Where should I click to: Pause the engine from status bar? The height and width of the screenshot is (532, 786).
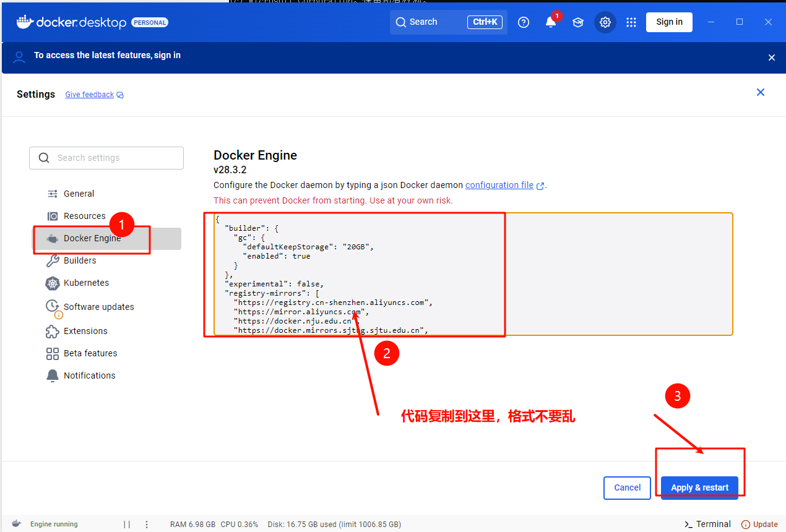click(127, 524)
